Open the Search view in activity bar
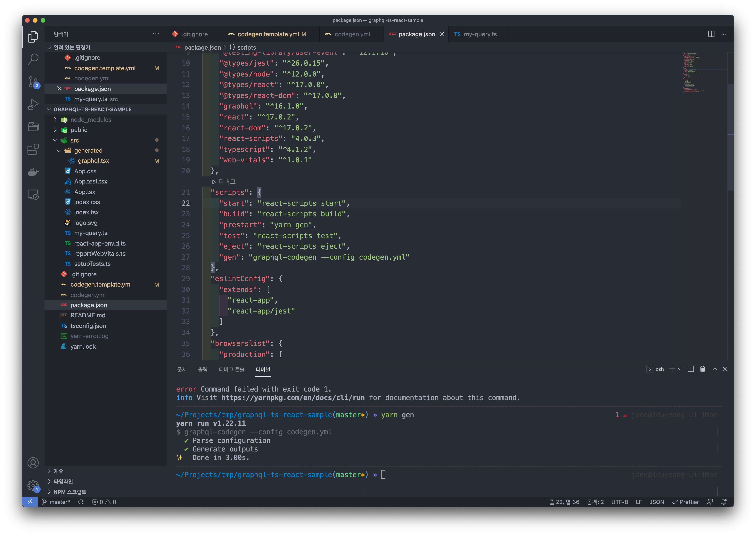 tap(33, 59)
